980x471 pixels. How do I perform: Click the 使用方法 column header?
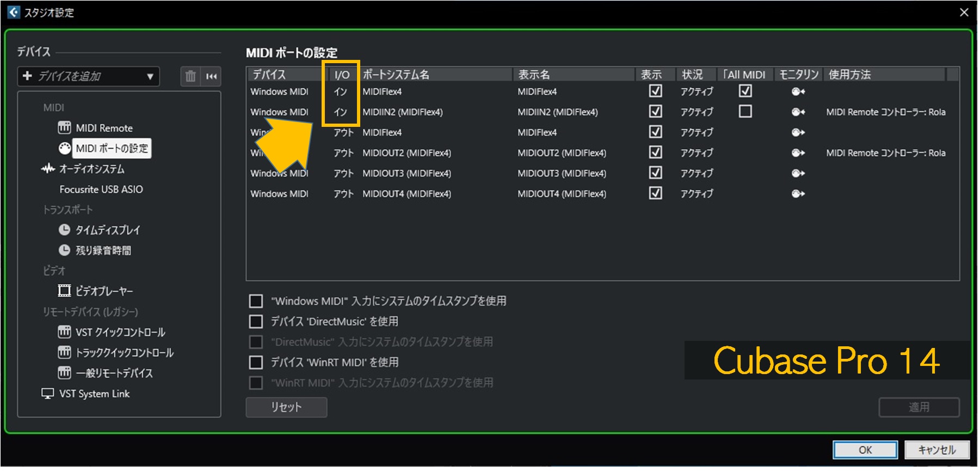pyautogui.click(x=885, y=75)
